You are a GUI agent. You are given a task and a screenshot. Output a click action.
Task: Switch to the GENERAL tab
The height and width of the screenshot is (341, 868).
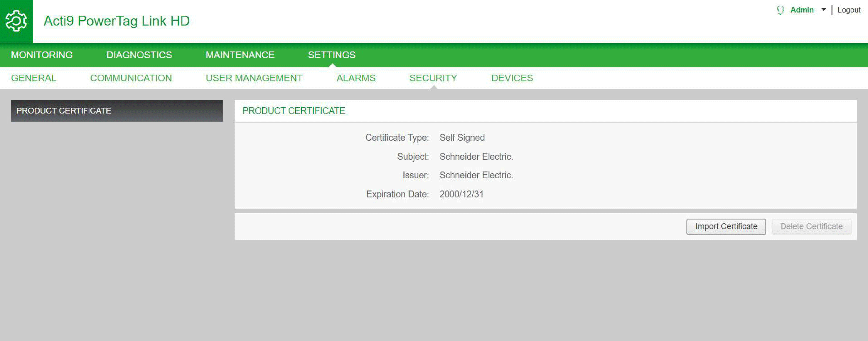(x=34, y=78)
